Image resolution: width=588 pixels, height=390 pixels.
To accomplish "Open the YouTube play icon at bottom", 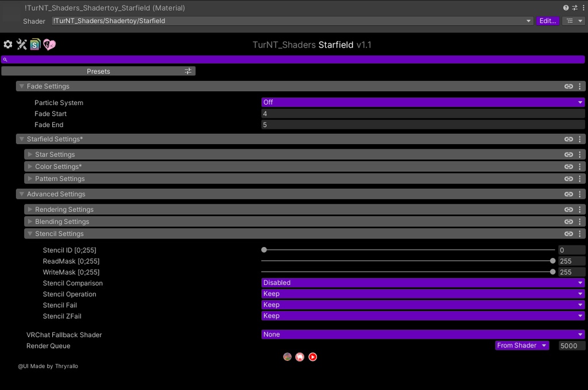I will click(312, 357).
